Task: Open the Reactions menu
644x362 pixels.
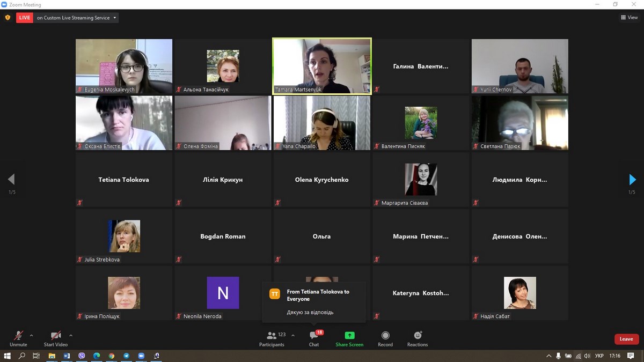Action: click(418, 338)
